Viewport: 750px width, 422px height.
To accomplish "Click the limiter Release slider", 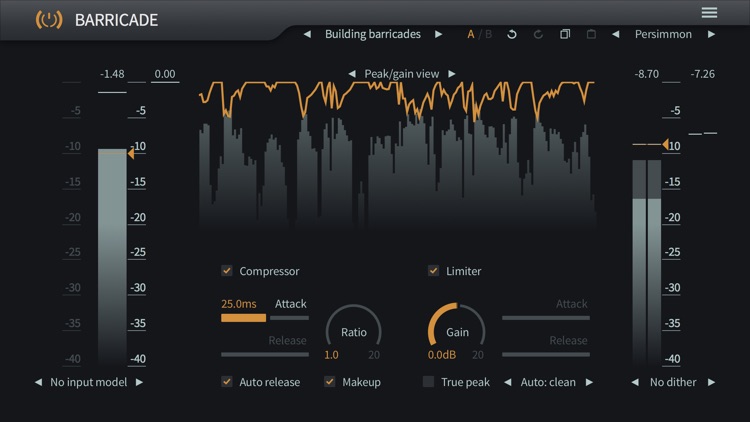I will click(546, 355).
